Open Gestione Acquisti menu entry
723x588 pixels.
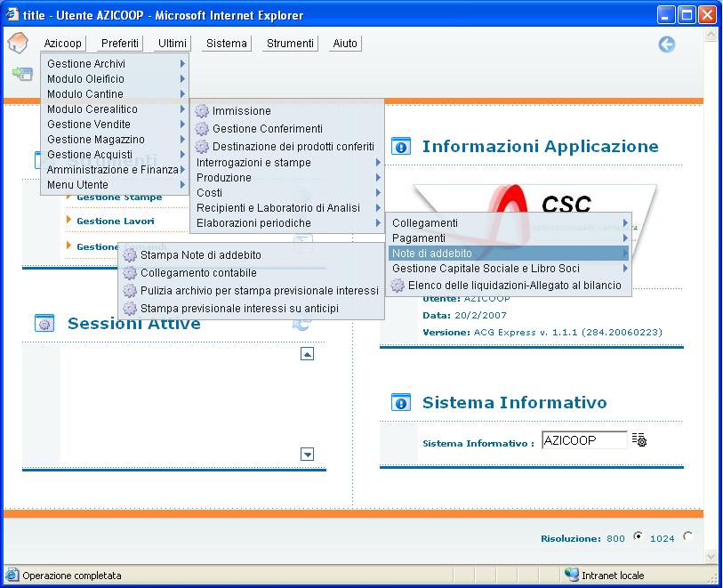(115, 155)
